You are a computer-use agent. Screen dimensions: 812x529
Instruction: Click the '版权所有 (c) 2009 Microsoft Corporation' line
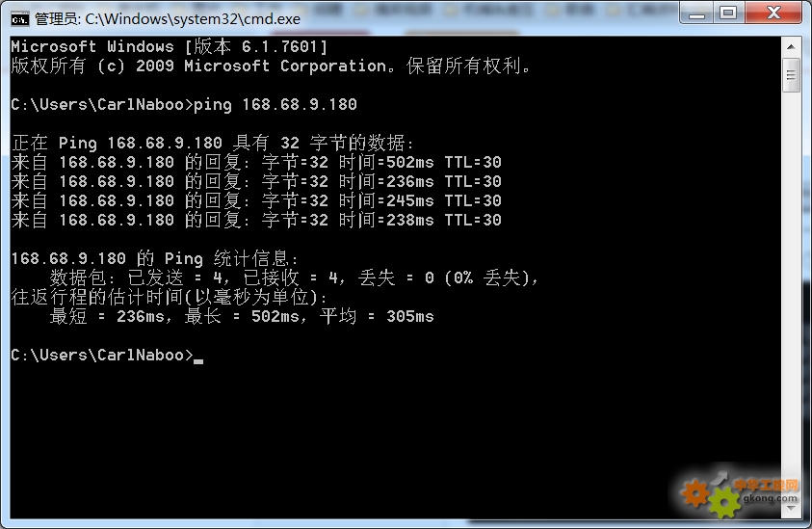point(271,66)
